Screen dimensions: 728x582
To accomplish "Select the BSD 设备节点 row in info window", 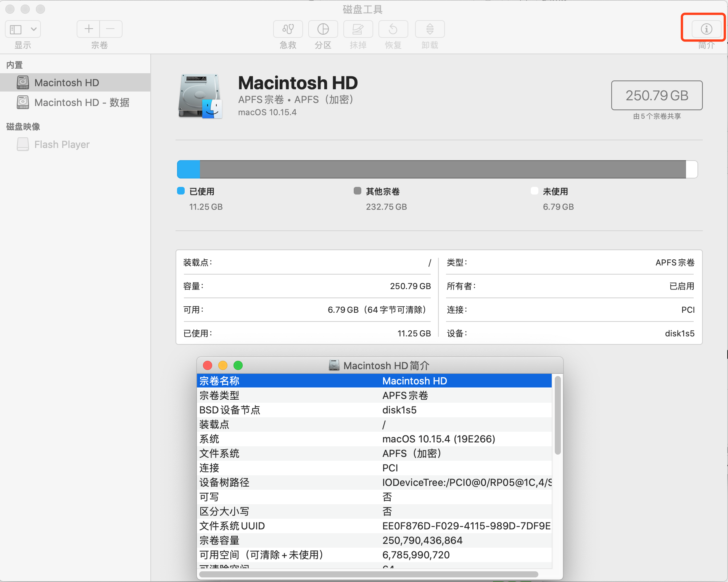I will [374, 410].
